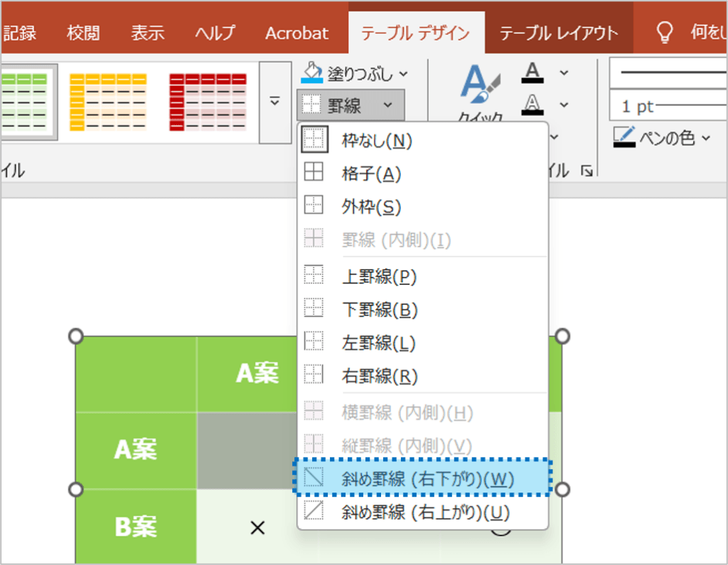Viewport: 728px width, 565px height.
Task: Click the B案 row header cell
Action: tap(136, 526)
